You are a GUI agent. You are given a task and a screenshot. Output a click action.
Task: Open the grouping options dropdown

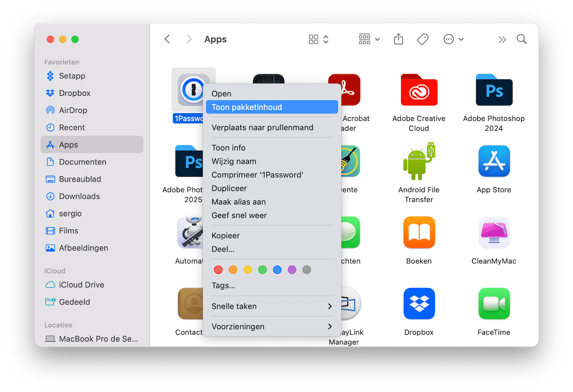(x=369, y=40)
